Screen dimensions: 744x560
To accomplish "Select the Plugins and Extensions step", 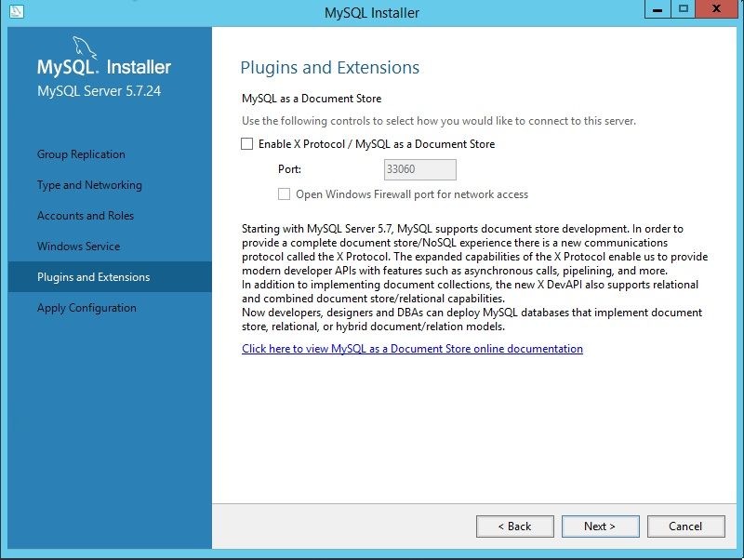I will point(110,276).
